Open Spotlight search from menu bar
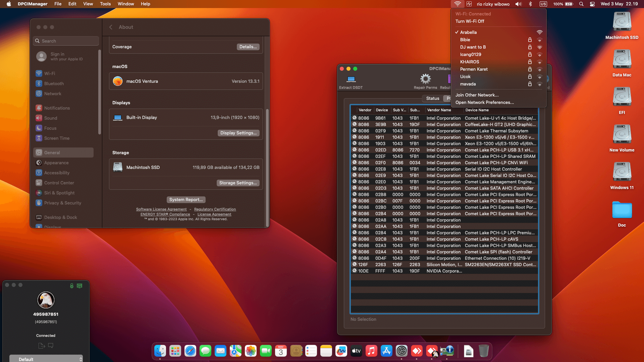644x362 pixels. point(581,4)
